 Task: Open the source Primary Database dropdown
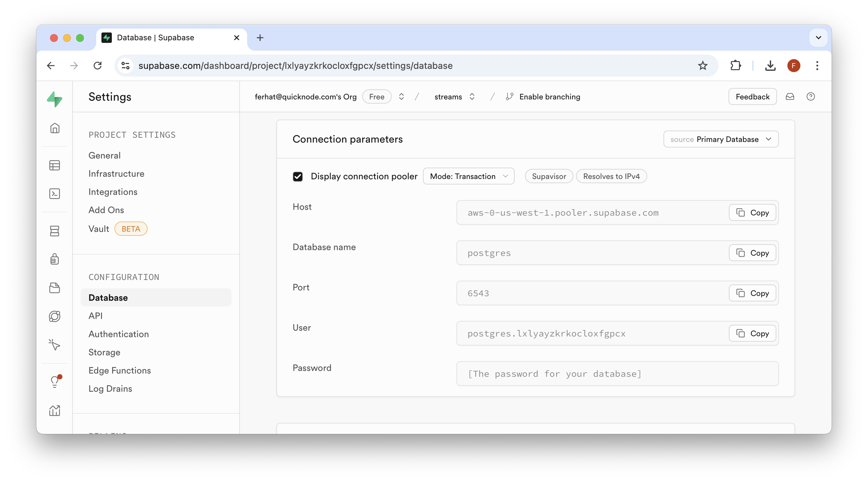pyautogui.click(x=721, y=139)
